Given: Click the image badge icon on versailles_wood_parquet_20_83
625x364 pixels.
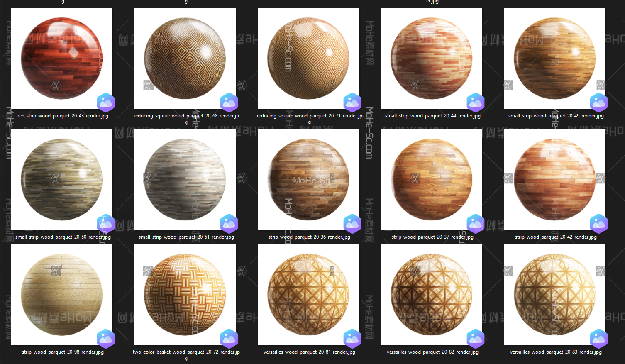Looking at the screenshot, I should [x=598, y=339].
